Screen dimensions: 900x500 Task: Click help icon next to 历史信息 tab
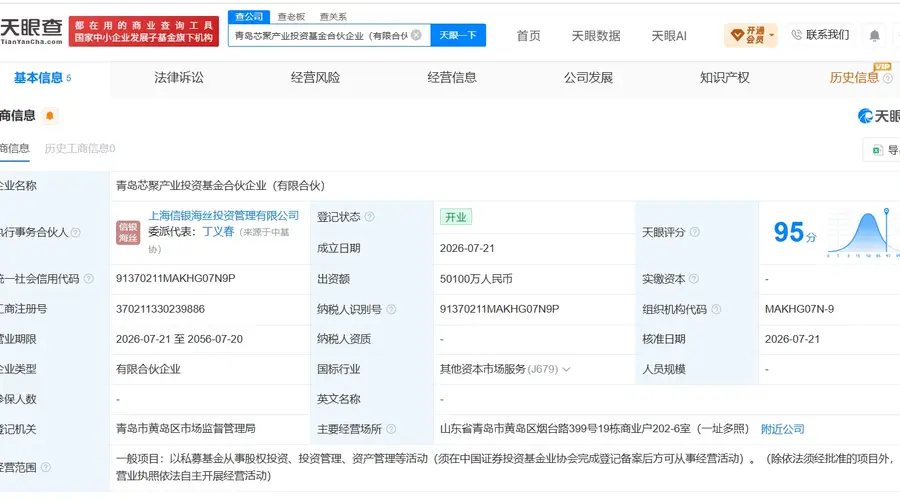pos(887,79)
